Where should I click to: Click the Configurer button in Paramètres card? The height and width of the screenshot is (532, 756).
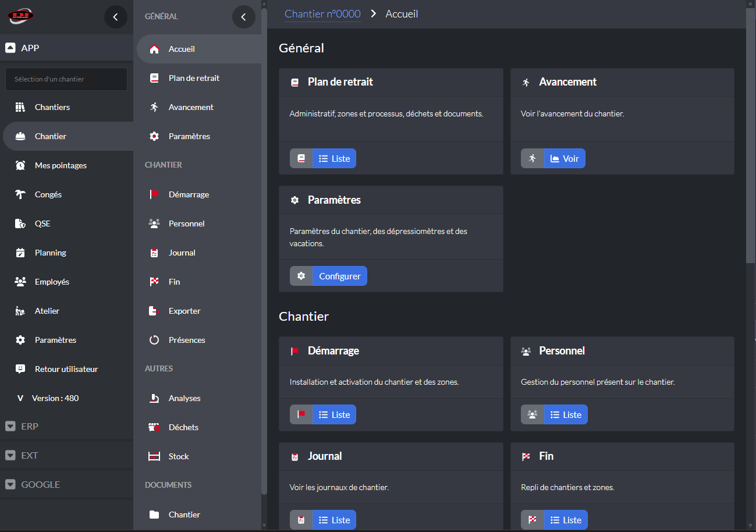[340, 276]
